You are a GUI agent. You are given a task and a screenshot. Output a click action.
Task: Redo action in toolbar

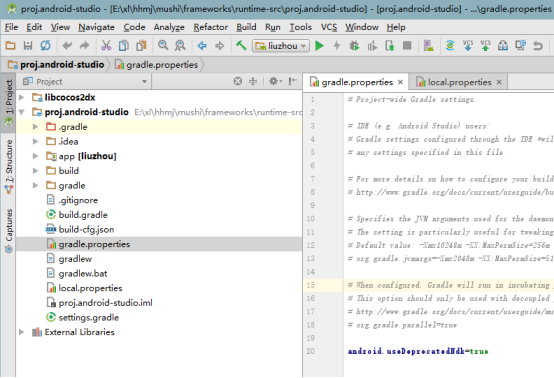click(x=84, y=46)
